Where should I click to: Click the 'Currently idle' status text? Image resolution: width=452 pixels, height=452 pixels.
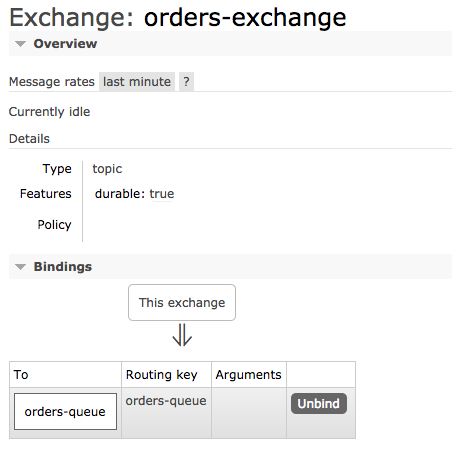pos(49,112)
